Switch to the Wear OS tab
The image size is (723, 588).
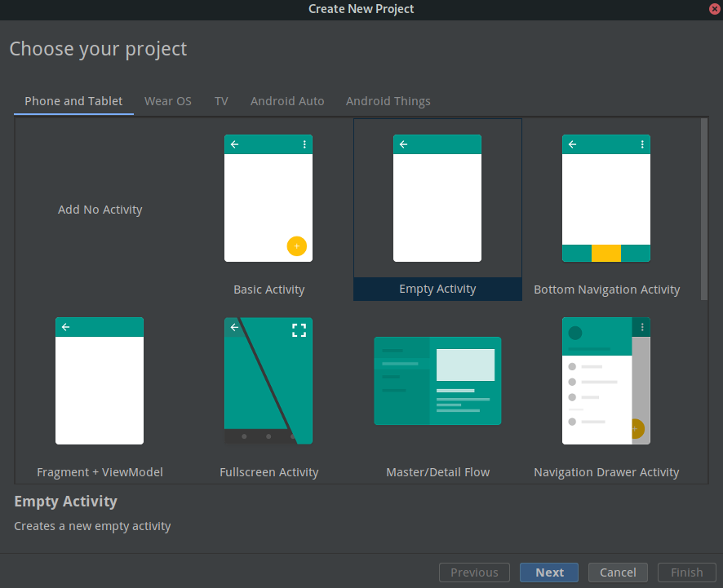pyautogui.click(x=168, y=101)
